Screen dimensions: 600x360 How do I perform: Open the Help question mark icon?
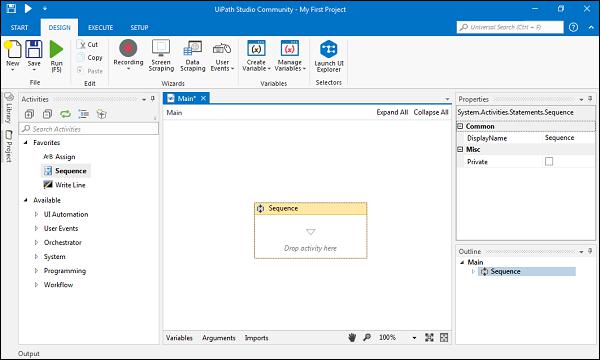[x=573, y=27]
